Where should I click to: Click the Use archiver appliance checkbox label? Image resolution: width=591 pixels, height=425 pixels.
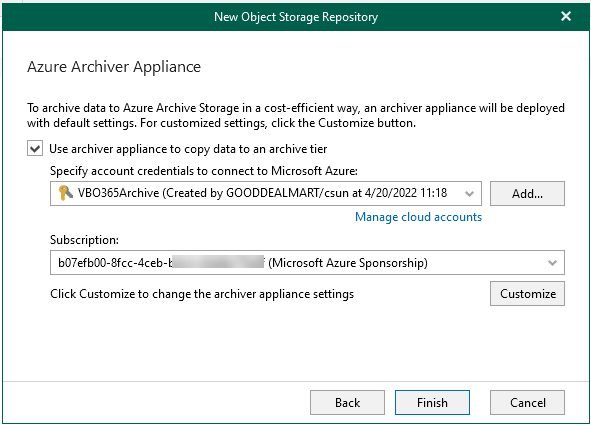point(188,149)
